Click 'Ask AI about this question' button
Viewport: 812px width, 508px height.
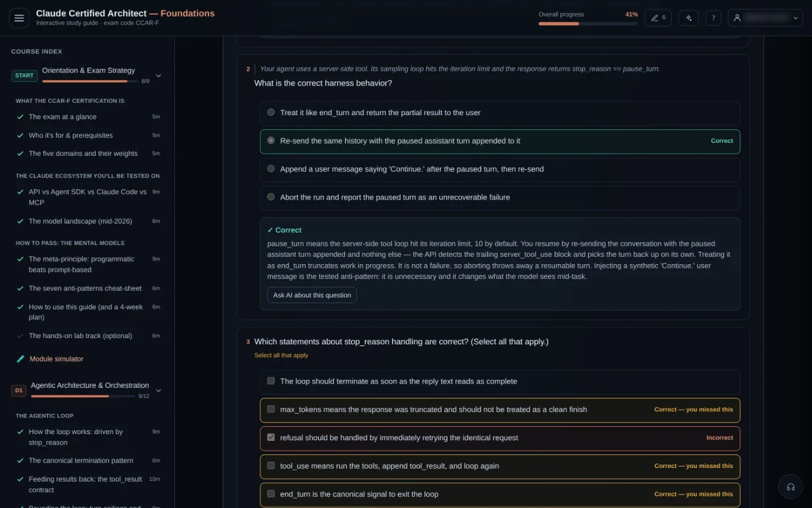[312, 295]
